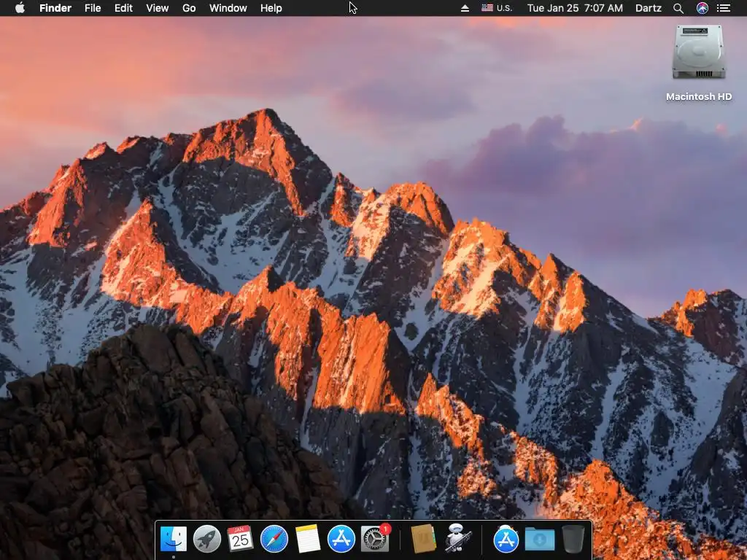Open the Downloads folder stack
This screenshot has width=747, height=560.
(x=540, y=540)
